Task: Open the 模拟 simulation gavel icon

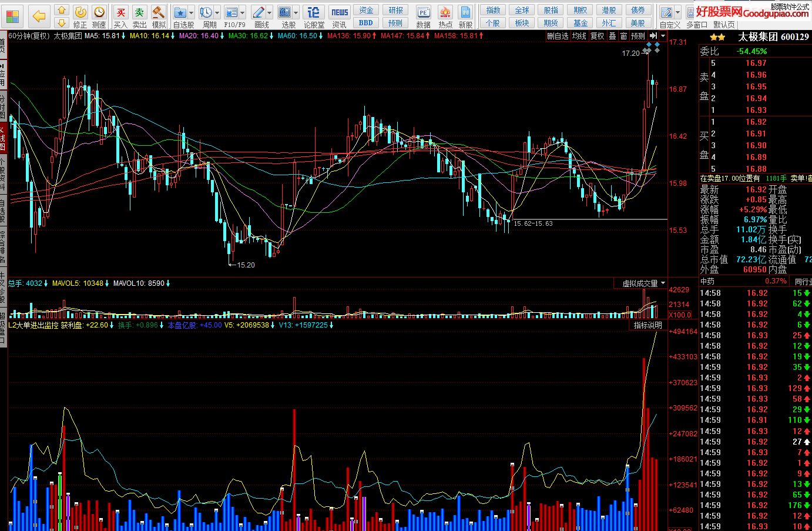Action: pyautogui.click(x=158, y=16)
